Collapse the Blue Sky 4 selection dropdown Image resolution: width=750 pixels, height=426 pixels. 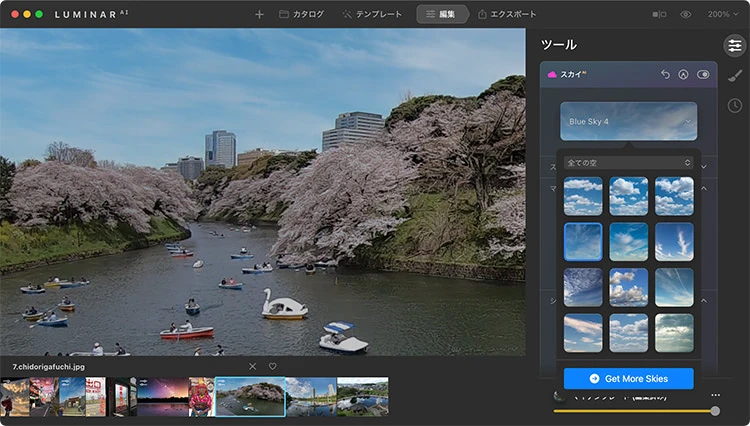[628, 122]
